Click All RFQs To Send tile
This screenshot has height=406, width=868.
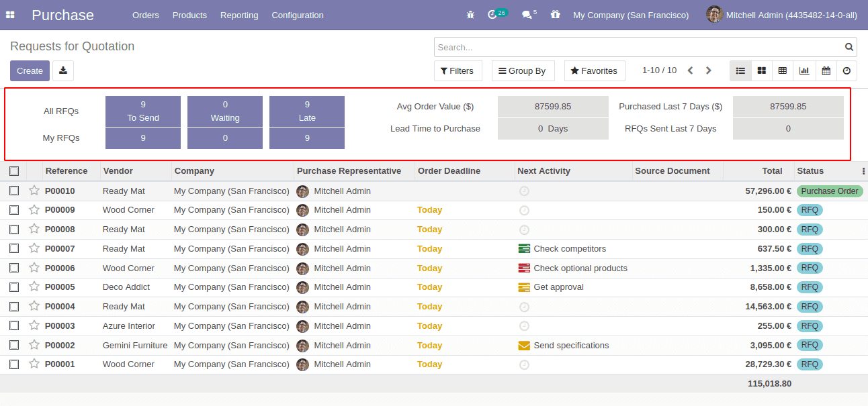tap(143, 111)
